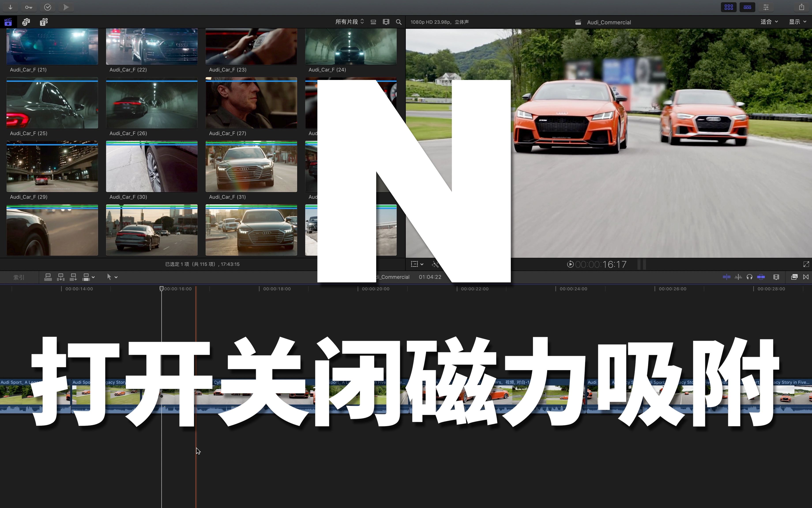Image resolution: width=812 pixels, height=508 pixels.
Task: Share the project using the export icon
Action: click(x=802, y=7)
